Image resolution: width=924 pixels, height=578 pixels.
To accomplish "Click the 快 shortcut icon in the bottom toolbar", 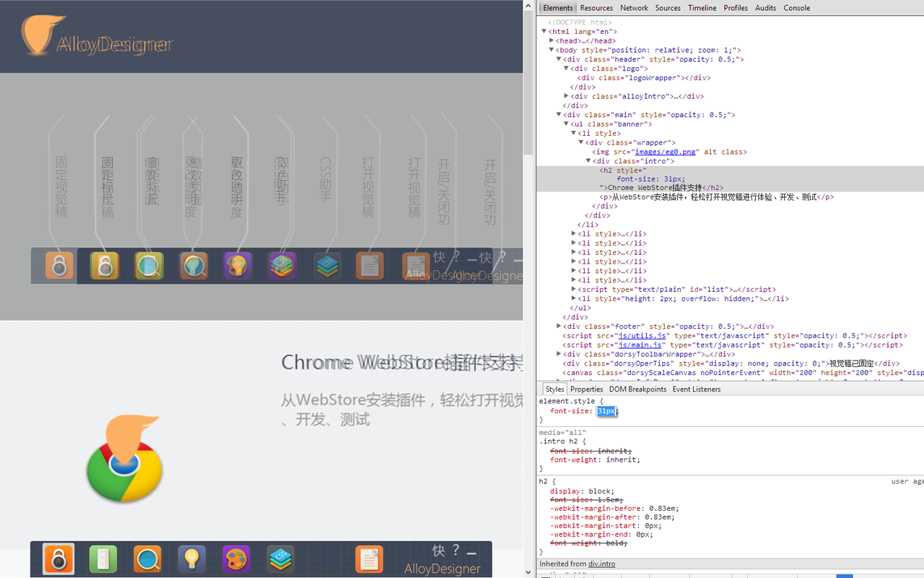I will point(439,551).
